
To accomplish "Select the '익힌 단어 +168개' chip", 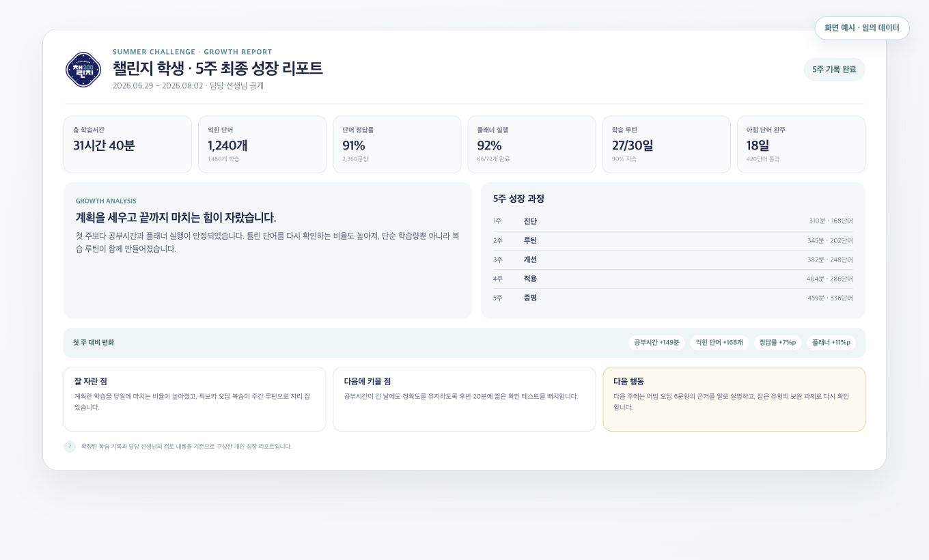I will (719, 343).
